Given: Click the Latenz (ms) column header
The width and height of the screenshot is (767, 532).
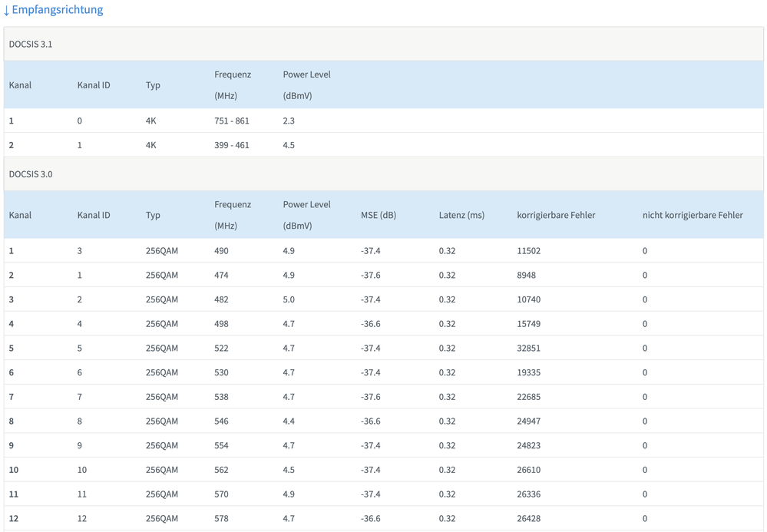Looking at the screenshot, I should 461,215.
